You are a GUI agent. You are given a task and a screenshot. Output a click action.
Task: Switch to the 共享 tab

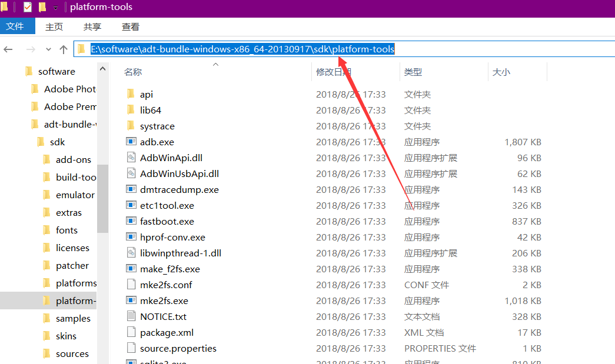[92, 26]
